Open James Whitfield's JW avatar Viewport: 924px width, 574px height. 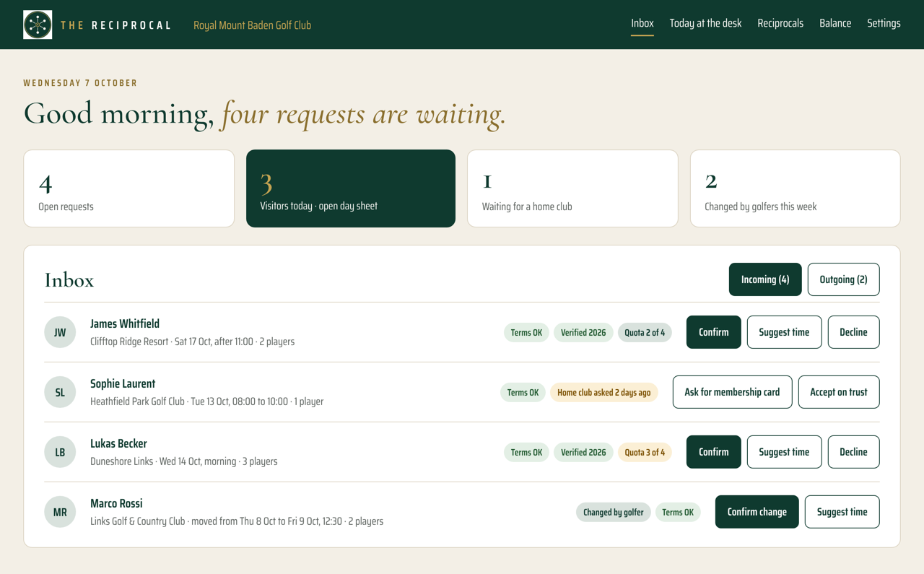click(x=60, y=332)
